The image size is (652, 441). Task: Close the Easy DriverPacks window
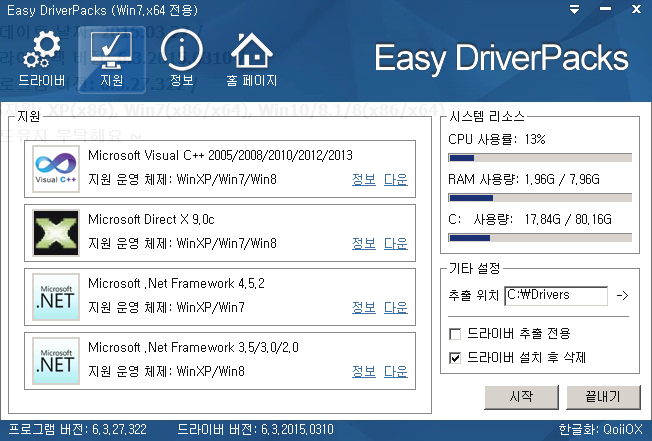[x=636, y=10]
